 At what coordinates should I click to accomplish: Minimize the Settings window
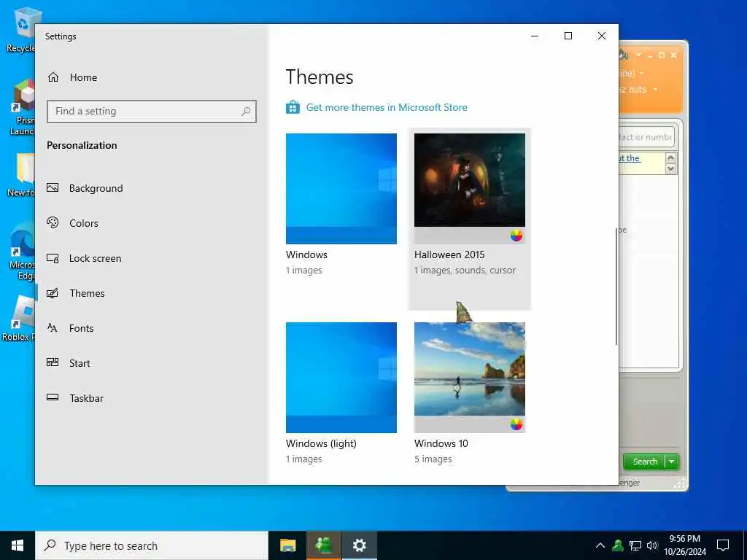[x=535, y=36]
